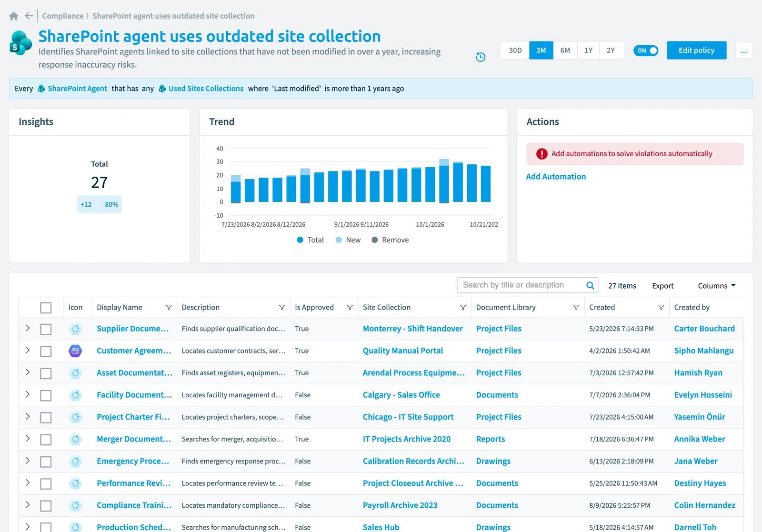Open the history clock icon

[x=481, y=57]
